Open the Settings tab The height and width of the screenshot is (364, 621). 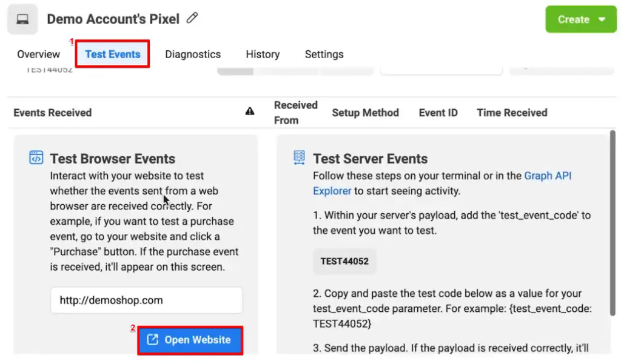[x=324, y=54]
